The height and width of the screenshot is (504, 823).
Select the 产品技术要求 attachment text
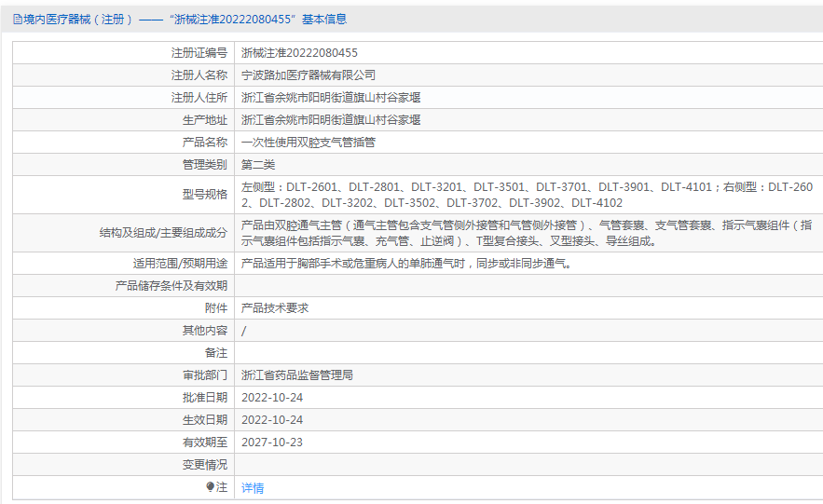pos(275,307)
